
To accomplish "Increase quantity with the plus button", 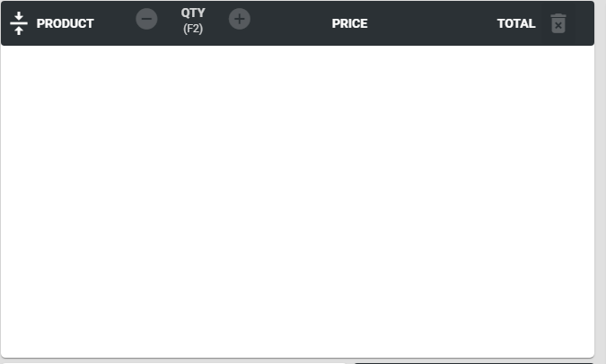I will [x=239, y=19].
